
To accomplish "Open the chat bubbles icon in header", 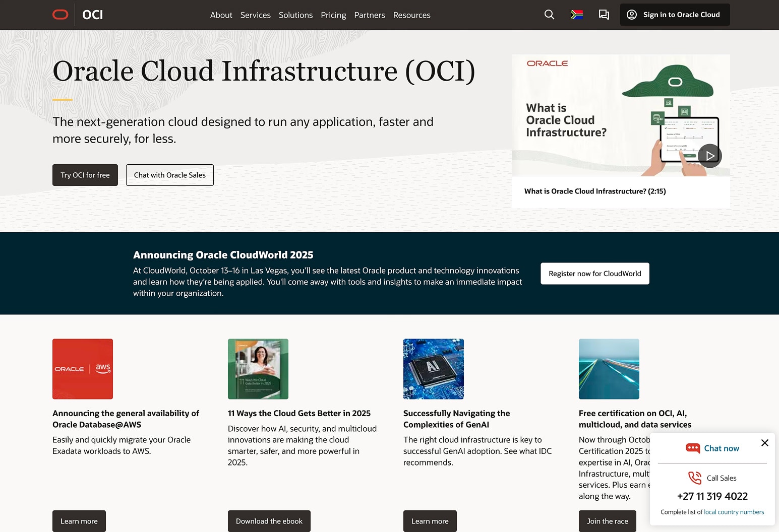I will [604, 15].
